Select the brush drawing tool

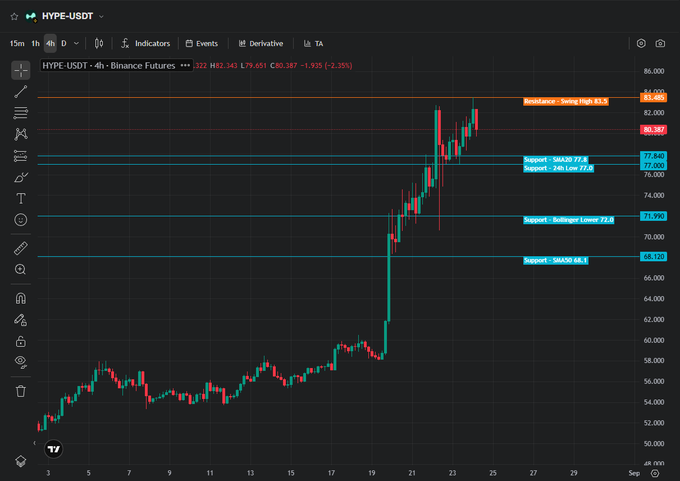coord(20,177)
